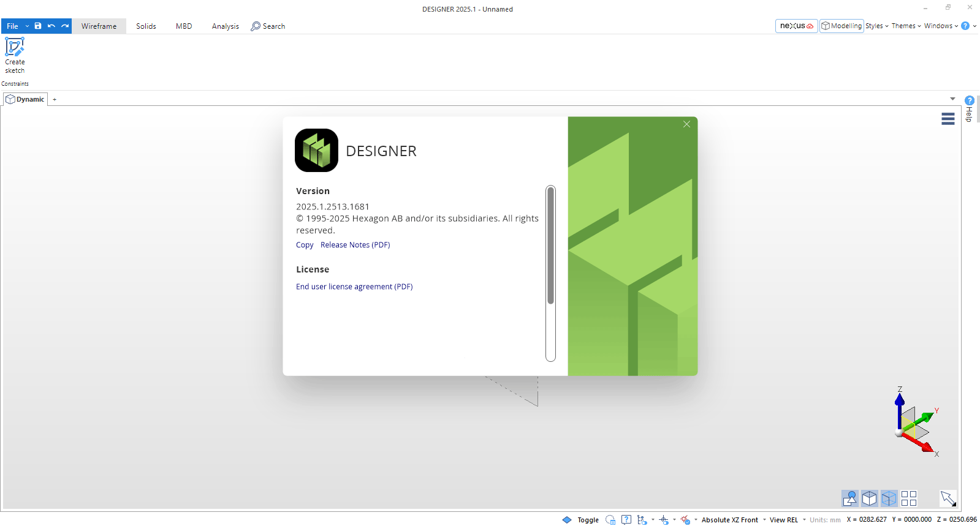This screenshot has height=526, width=980.
Task: Open the Styles dropdown
Action: 876,26
